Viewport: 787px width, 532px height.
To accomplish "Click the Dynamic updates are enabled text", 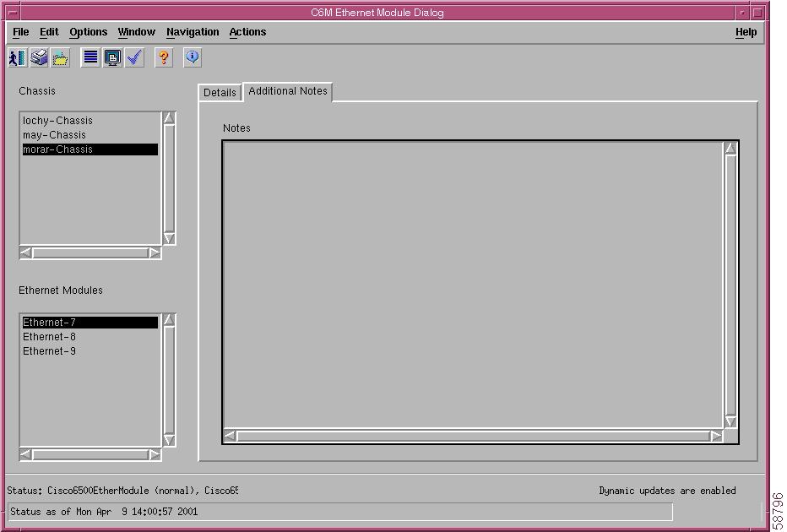I will (x=667, y=491).
